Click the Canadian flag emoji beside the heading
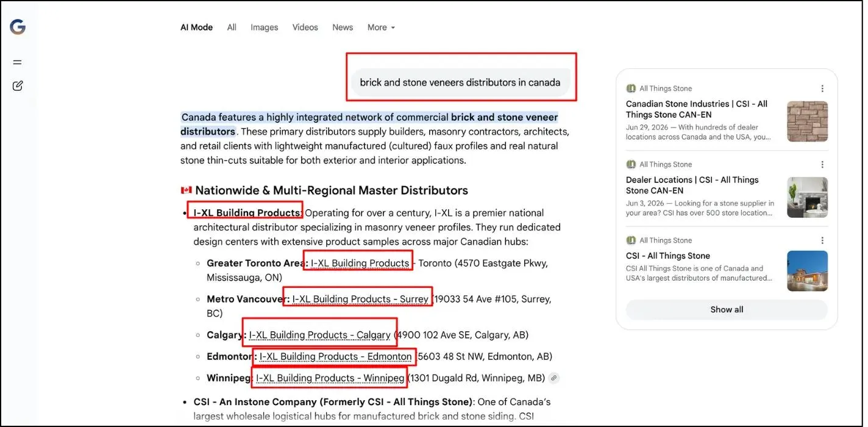The height and width of the screenshot is (427, 868). pyautogui.click(x=186, y=190)
